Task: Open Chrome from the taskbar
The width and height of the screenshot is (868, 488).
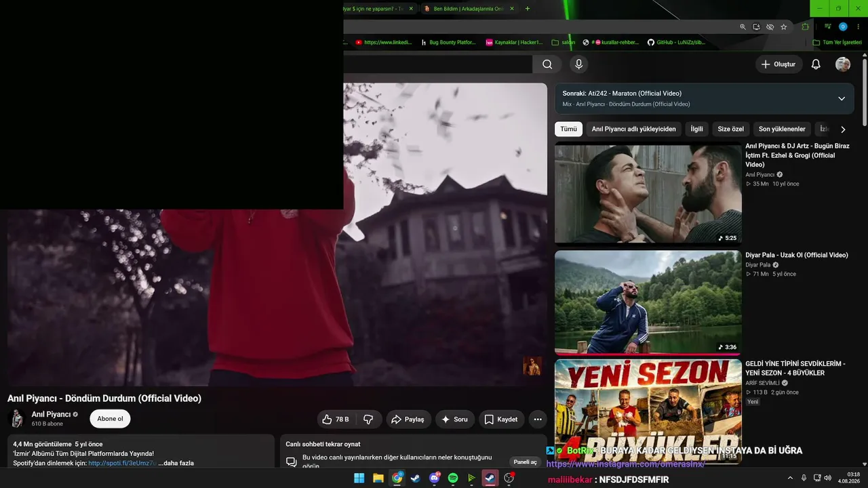Action: click(397, 479)
